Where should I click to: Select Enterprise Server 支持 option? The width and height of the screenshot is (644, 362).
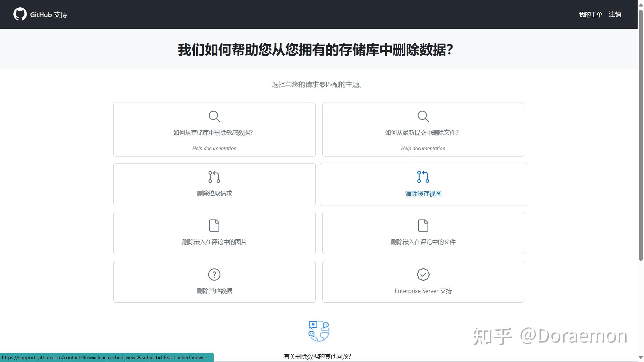[423, 282]
